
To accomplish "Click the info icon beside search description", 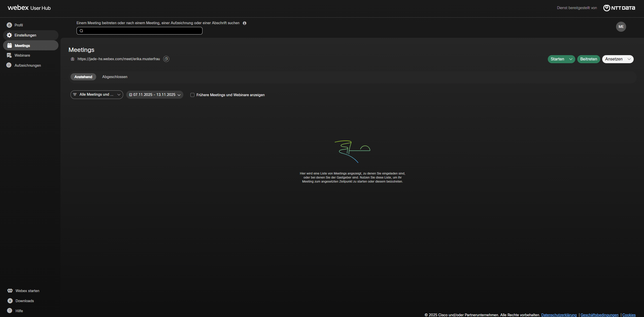I will [244, 23].
